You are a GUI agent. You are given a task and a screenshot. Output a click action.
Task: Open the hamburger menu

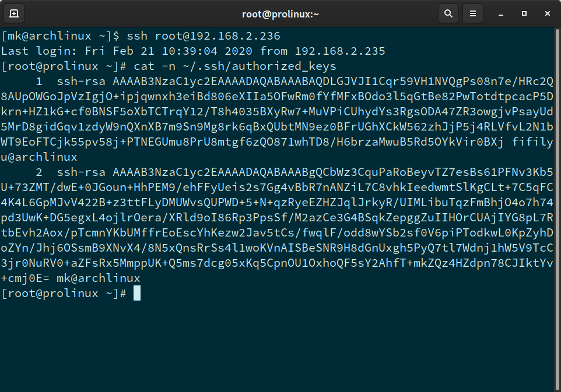point(472,13)
